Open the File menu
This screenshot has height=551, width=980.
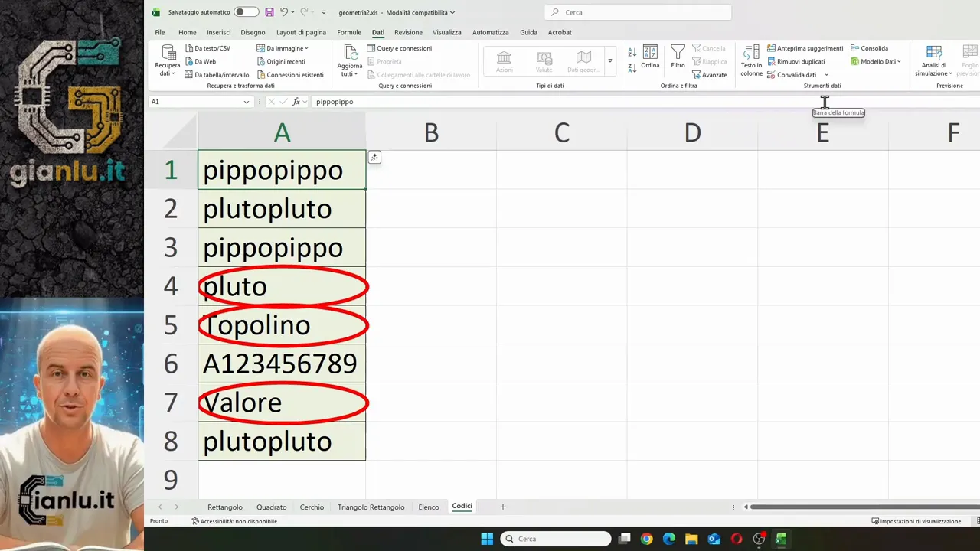(x=160, y=32)
